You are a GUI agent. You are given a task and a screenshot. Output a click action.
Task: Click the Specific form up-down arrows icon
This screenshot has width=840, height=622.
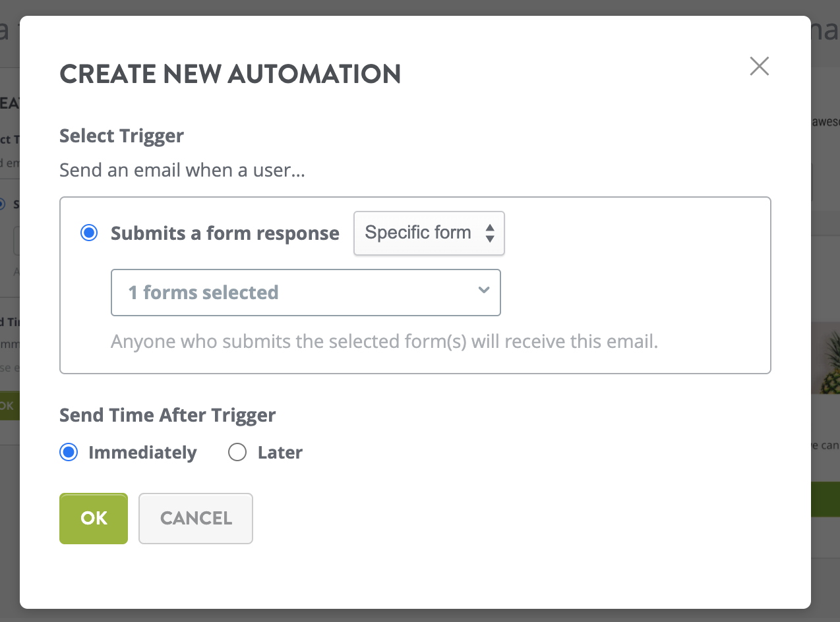pyautogui.click(x=490, y=233)
